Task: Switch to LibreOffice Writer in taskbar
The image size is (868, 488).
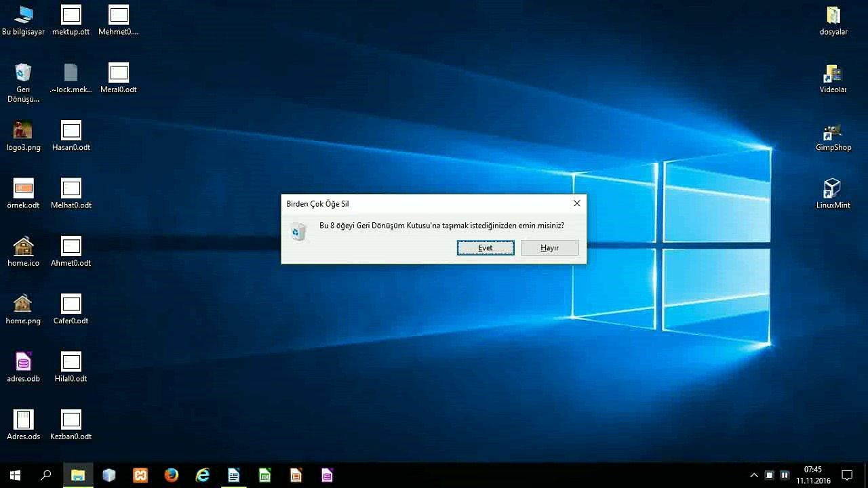Action: [234, 475]
